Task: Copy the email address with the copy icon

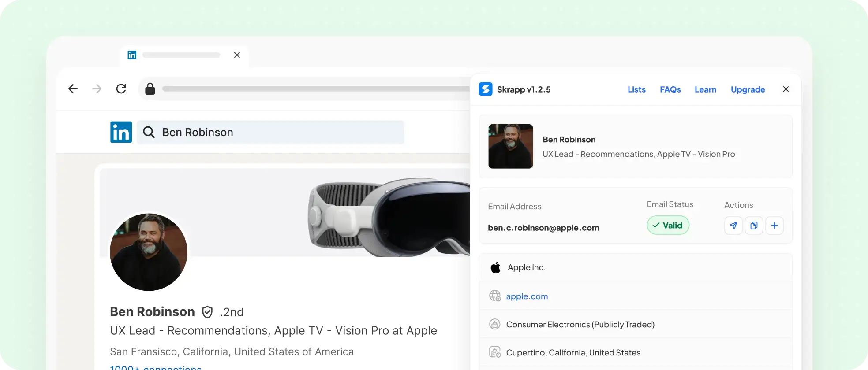Action: point(754,226)
